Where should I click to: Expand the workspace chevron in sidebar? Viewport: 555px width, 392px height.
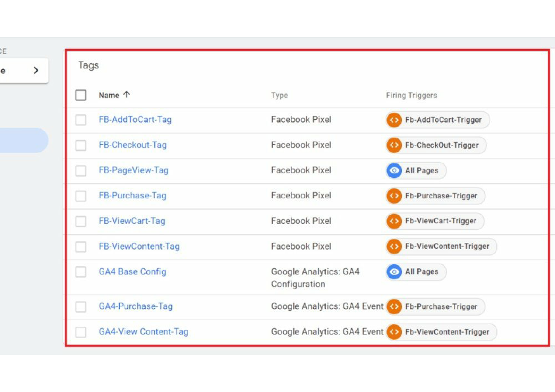coord(36,70)
